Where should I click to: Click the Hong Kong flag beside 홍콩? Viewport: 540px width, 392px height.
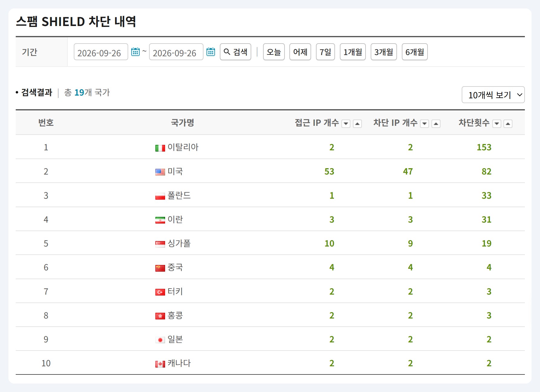coord(160,316)
